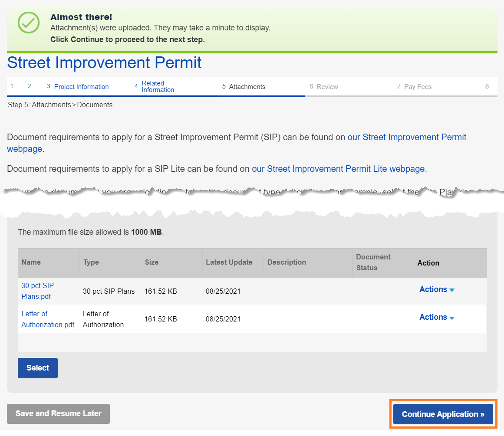Image resolution: width=504 pixels, height=436 pixels.
Task: Click the Name column header
Action: pos(31,262)
